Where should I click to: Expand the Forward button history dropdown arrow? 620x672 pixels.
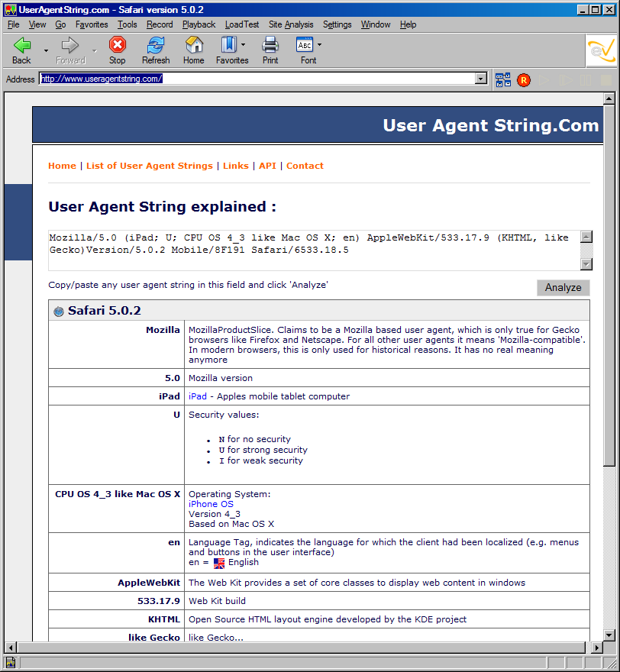coord(94,50)
